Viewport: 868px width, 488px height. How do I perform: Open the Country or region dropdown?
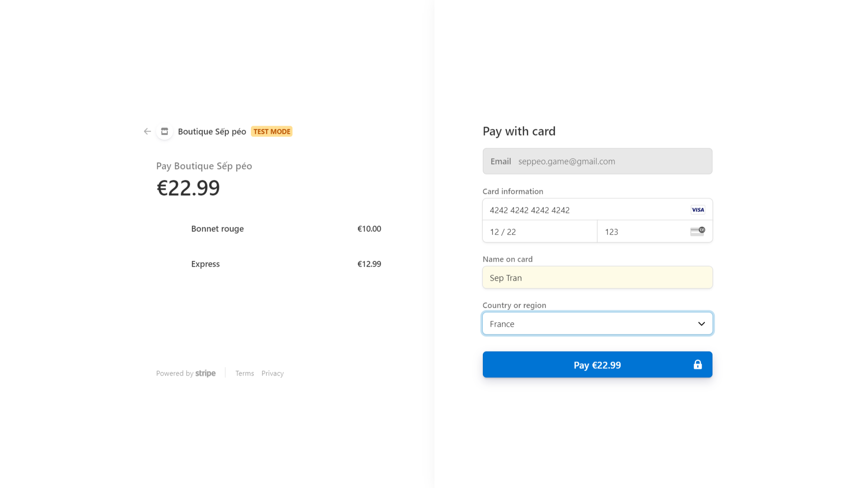(588, 324)
